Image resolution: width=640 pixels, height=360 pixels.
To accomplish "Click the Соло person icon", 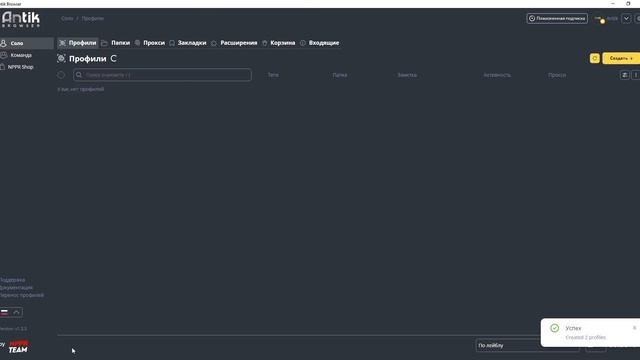I will tap(3, 43).
